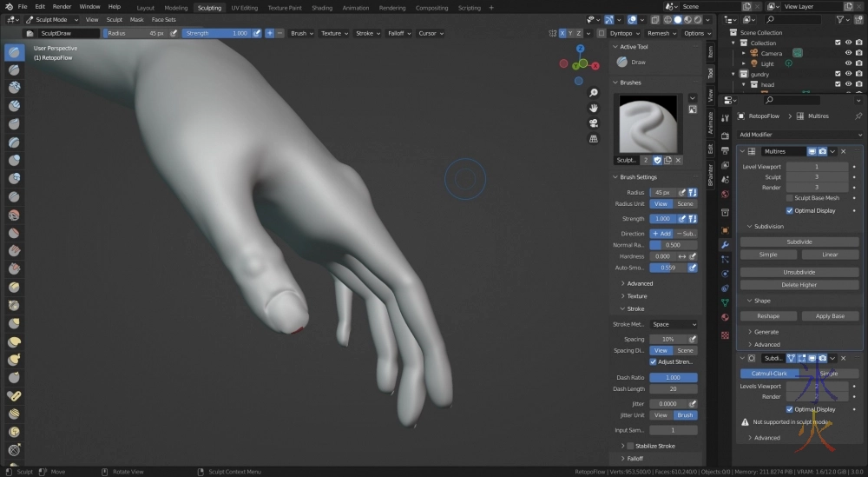Toggle perspective/orthographic grid icon
The image size is (868, 477).
click(593, 138)
